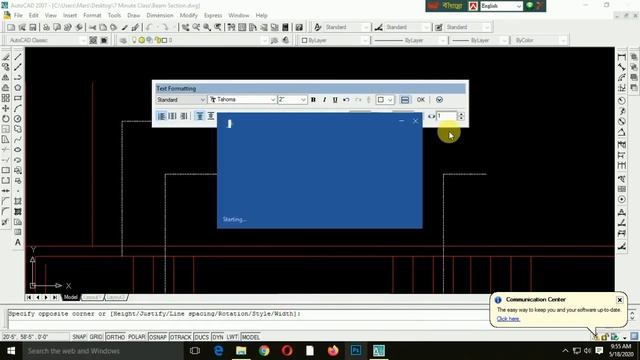This screenshot has height=360, width=640.
Task: Toggle LWT lineweight display
Action: [x=232, y=337]
